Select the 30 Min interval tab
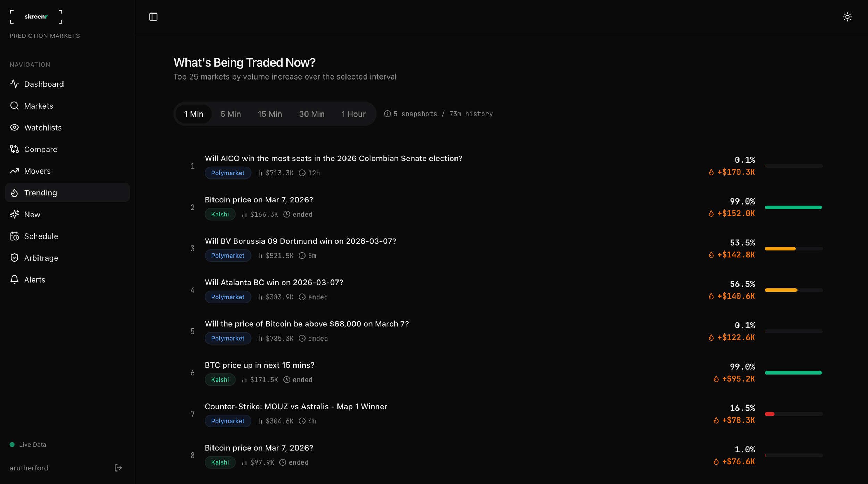Image resolution: width=868 pixels, height=484 pixels. (312, 114)
